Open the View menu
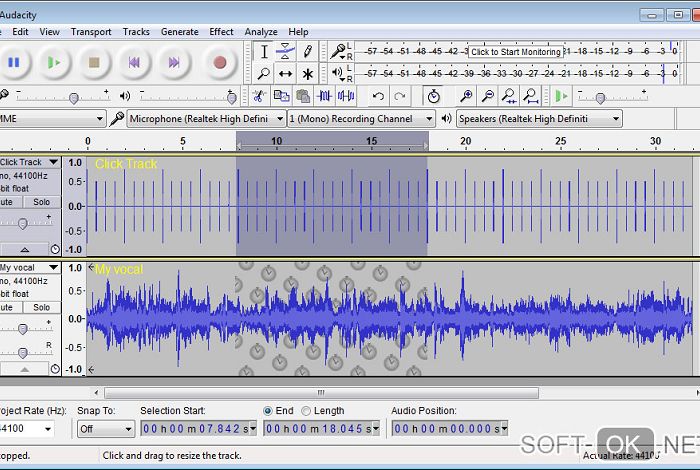Image resolution: width=700 pixels, height=470 pixels. coord(49,32)
